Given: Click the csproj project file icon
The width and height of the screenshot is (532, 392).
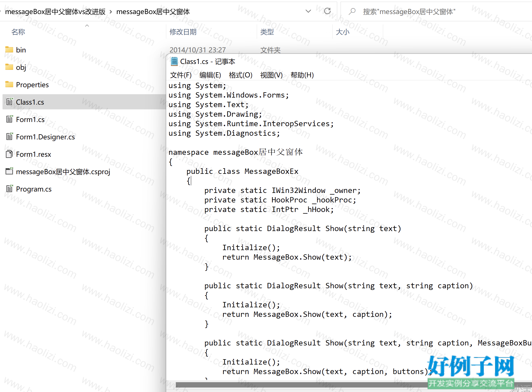Looking at the screenshot, I should click(x=10, y=171).
